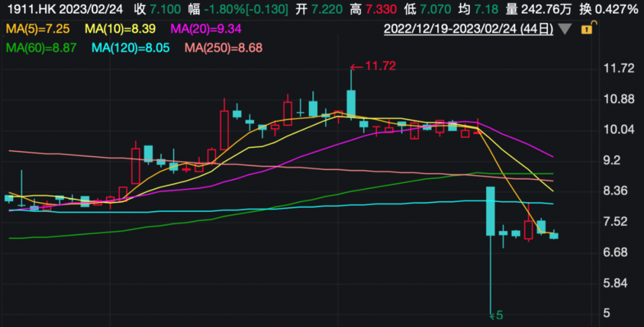Click the 11.72 high marker on the chart
644x327 pixels.
tap(373, 66)
